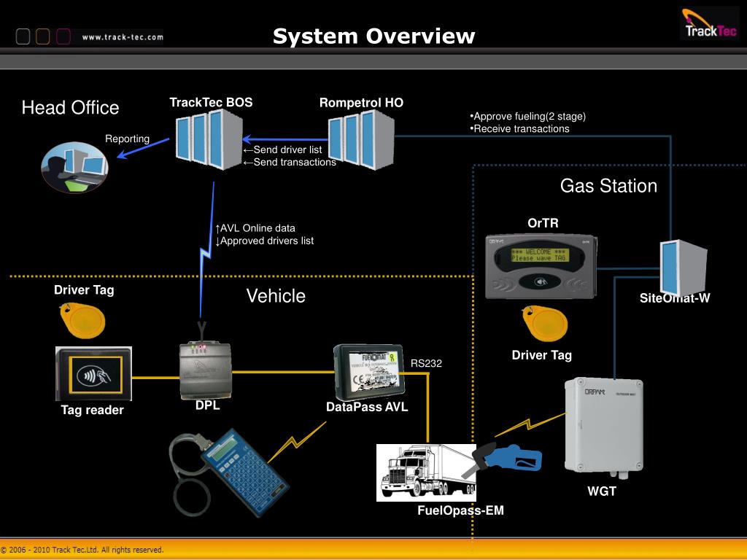Click the DPL label
This screenshot has width=747, height=560.
pos(208,405)
